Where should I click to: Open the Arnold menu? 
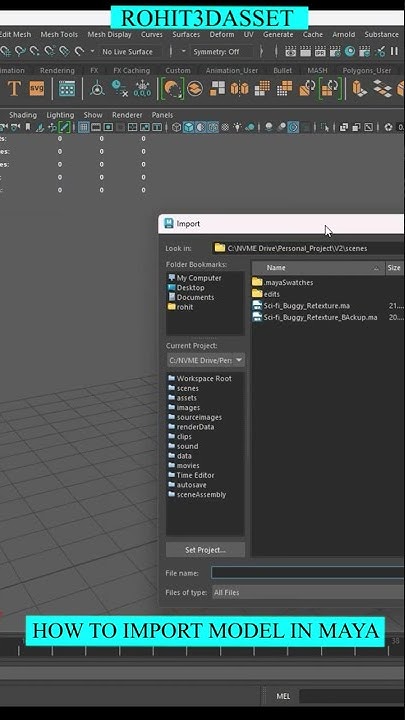click(343, 34)
